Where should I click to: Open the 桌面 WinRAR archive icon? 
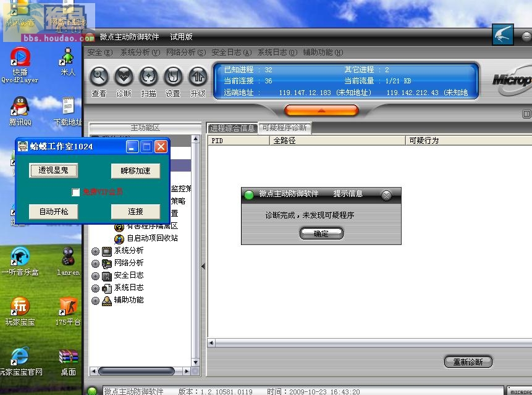(68, 356)
